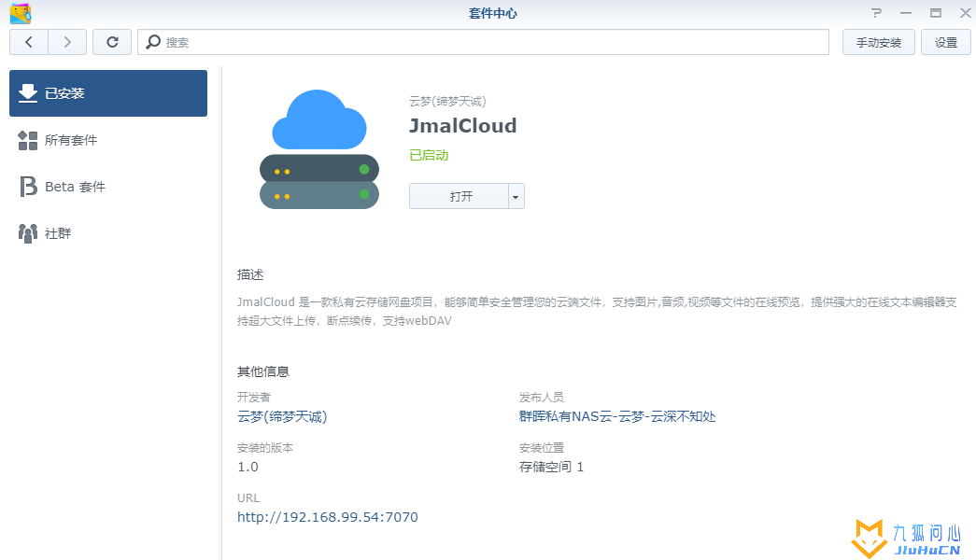Click the magnifier search icon

[153, 42]
